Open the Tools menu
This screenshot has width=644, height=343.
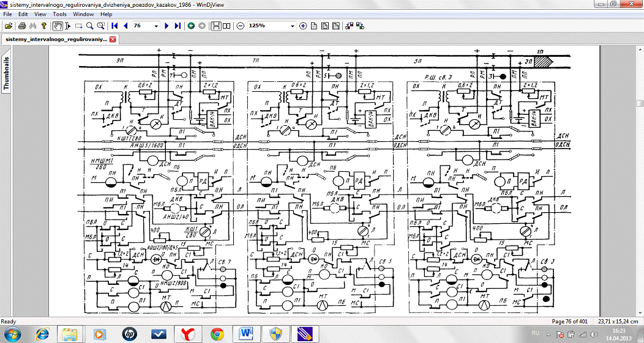click(x=59, y=13)
